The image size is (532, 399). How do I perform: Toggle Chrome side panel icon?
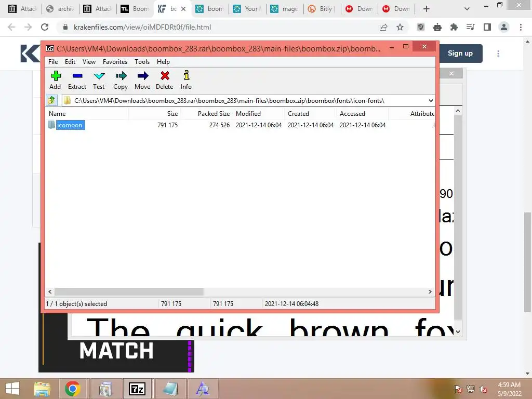pos(487,27)
